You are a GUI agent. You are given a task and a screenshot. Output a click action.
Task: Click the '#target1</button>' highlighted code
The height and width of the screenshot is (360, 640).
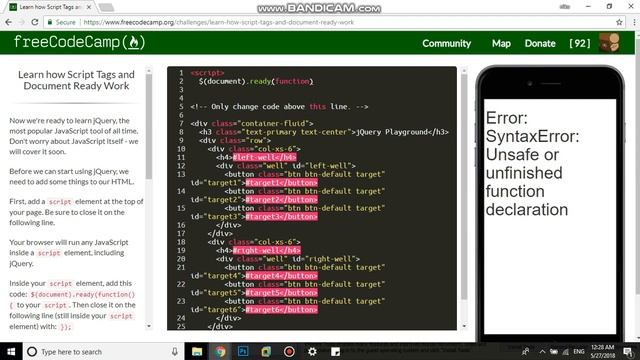tap(281, 182)
